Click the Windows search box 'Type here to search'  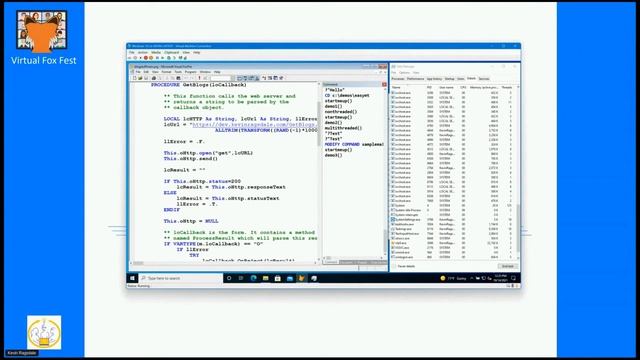tap(181, 278)
